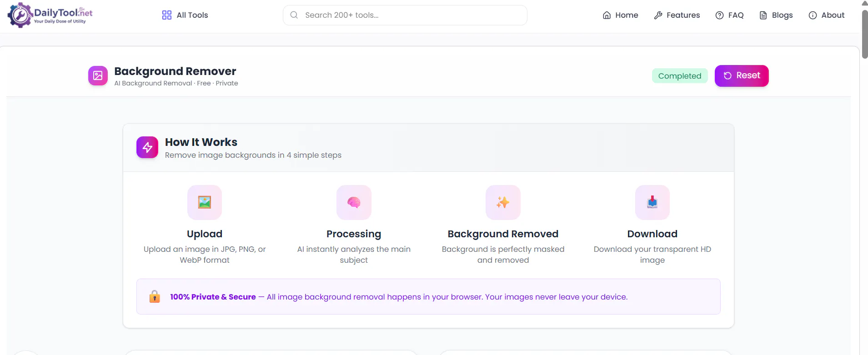Click the Background Remover heading
868x355 pixels.
click(x=175, y=71)
